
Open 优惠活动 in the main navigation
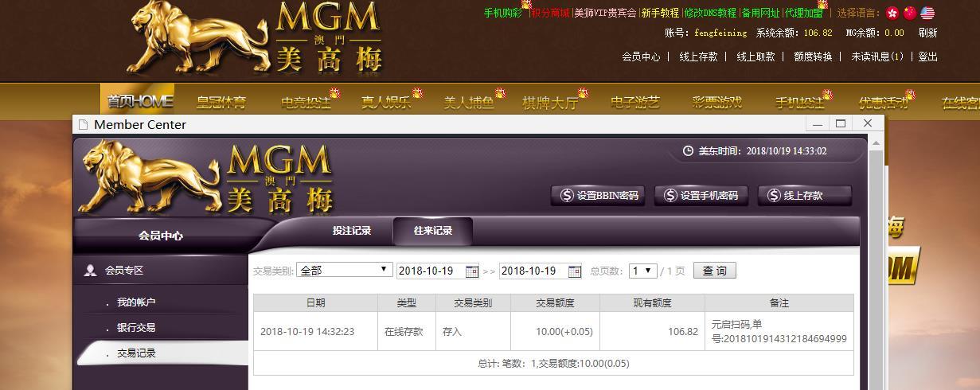[x=883, y=102]
